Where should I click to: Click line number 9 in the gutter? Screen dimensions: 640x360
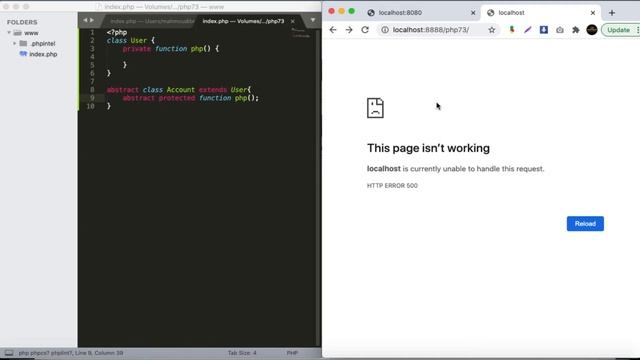(92, 98)
